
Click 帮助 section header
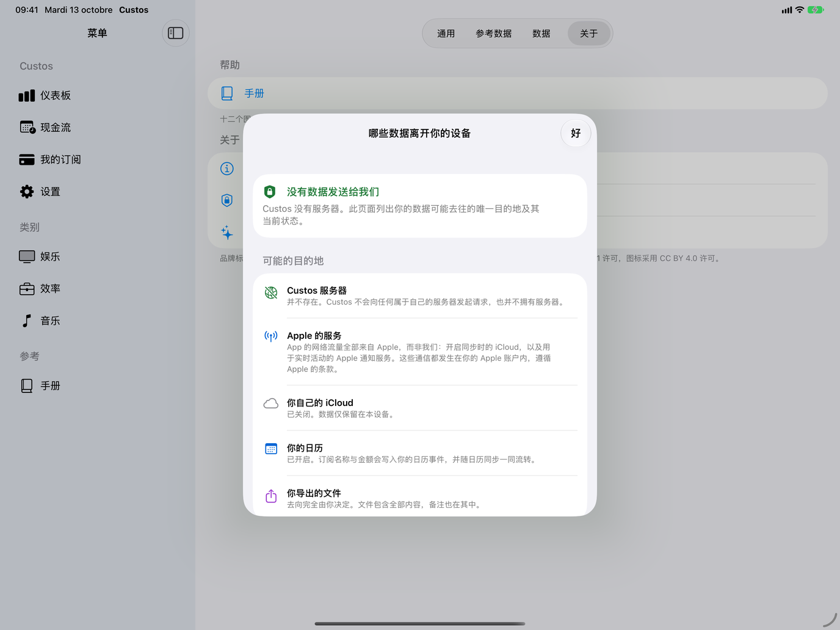point(230,65)
